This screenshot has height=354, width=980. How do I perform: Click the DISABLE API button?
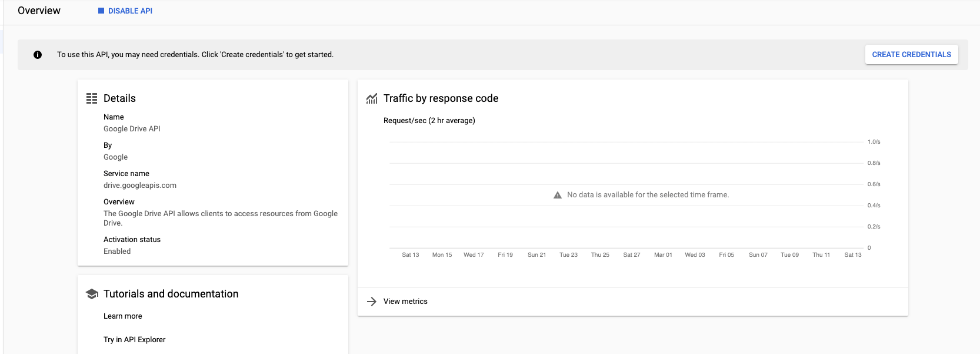pos(125,11)
